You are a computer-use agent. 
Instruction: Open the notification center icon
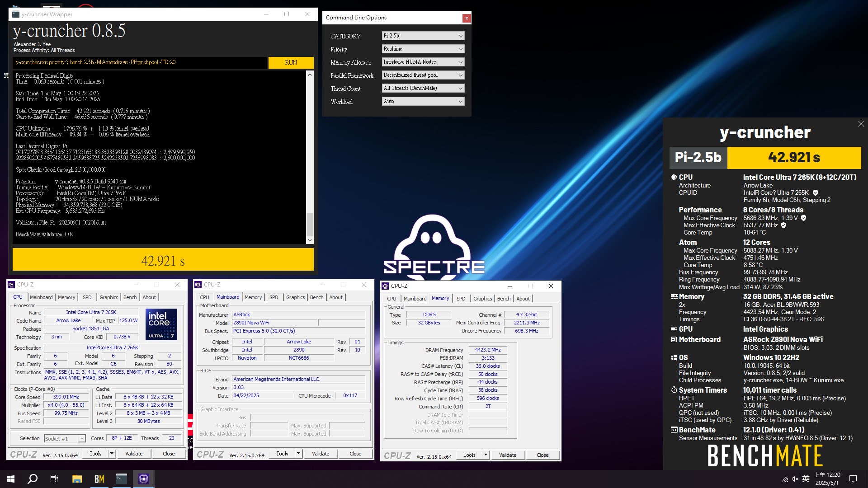pos(853,479)
